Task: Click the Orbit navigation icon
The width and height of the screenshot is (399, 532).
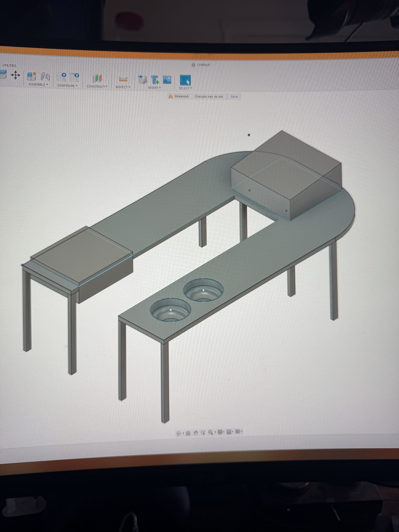Action: [x=179, y=433]
